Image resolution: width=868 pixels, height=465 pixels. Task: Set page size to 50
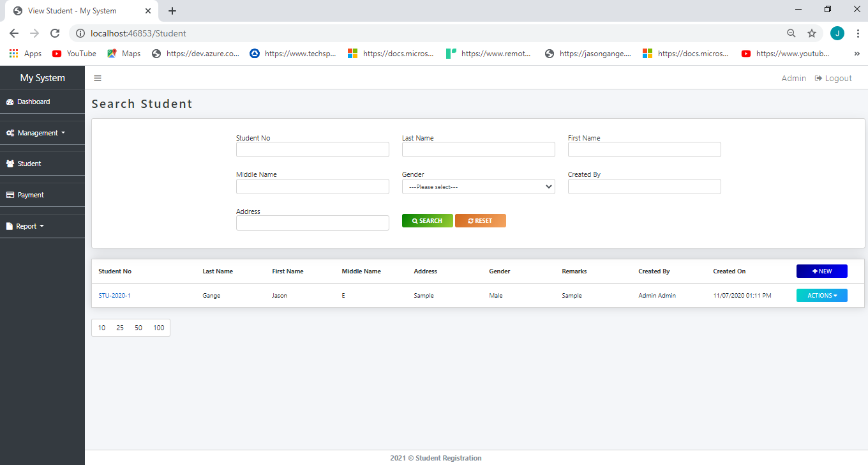pyautogui.click(x=138, y=328)
